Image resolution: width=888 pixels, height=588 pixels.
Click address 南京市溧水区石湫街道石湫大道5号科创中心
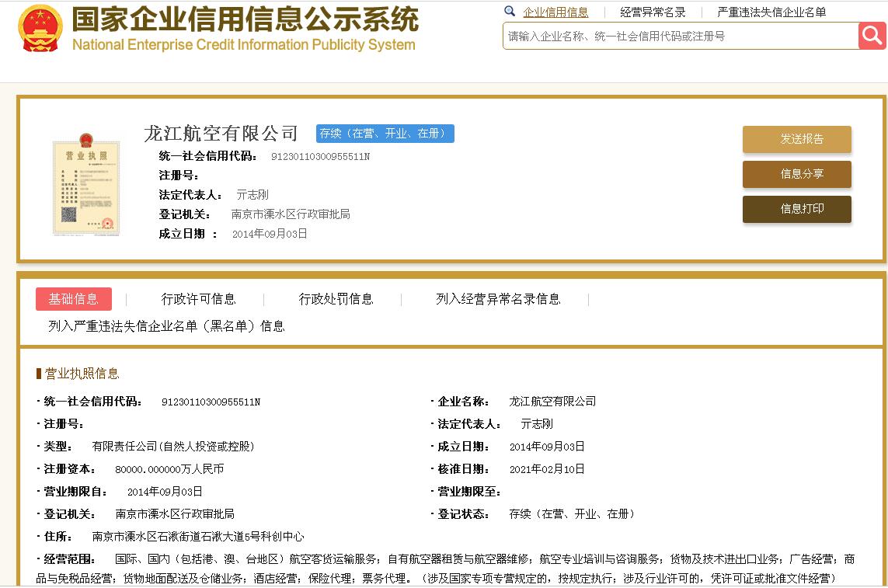coord(198,537)
